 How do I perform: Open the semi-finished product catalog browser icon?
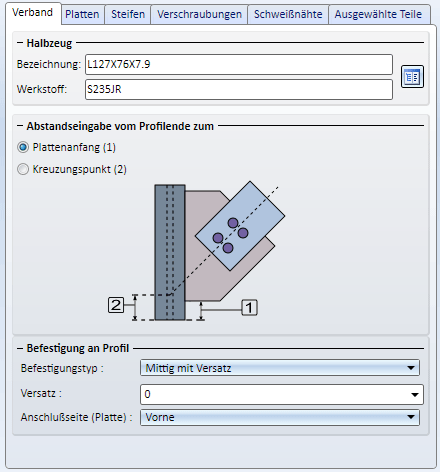[x=412, y=77]
